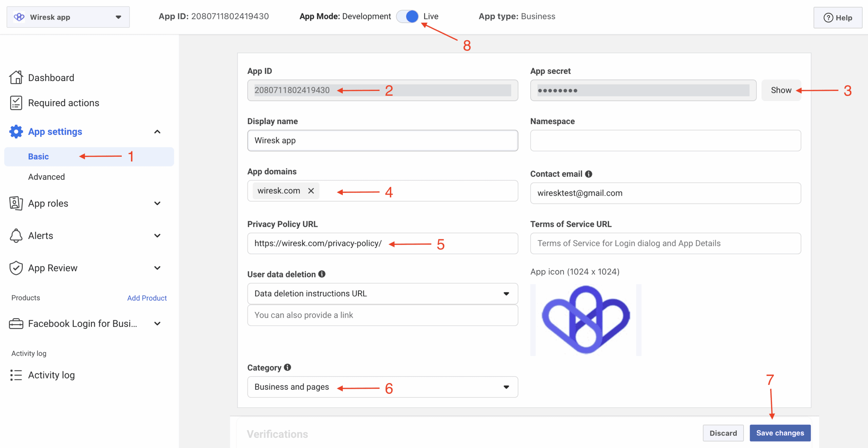Open the Activity log page
The width and height of the screenshot is (868, 448).
[x=51, y=375]
